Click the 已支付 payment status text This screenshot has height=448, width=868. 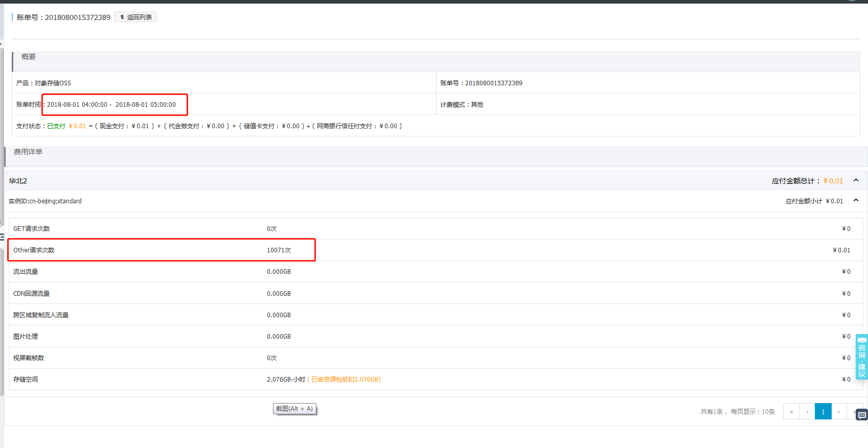56,126
